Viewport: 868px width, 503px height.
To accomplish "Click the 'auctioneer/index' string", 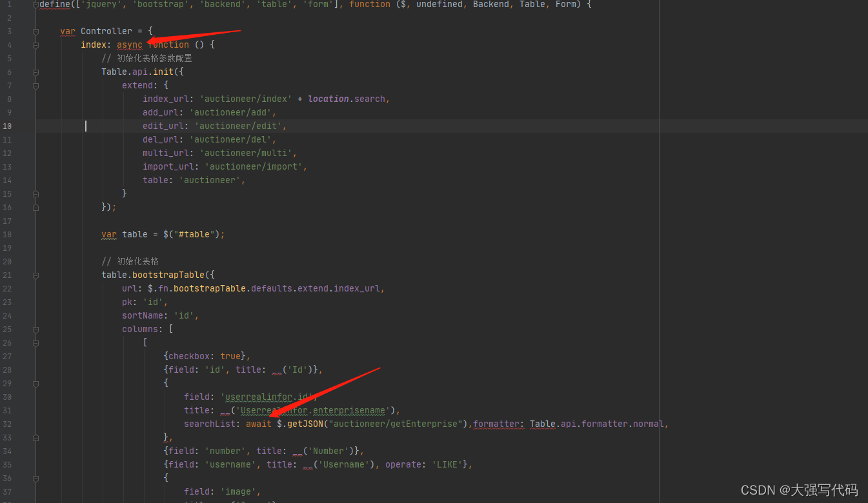I will coord(246,99).
